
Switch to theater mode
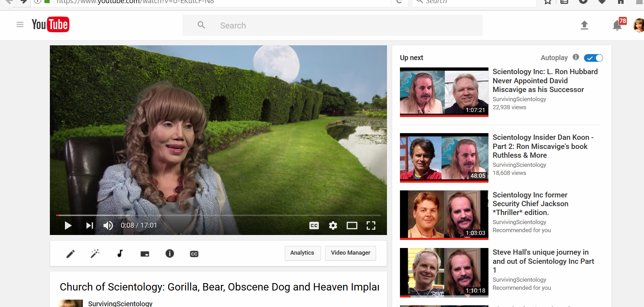click(x=352, y=226)
